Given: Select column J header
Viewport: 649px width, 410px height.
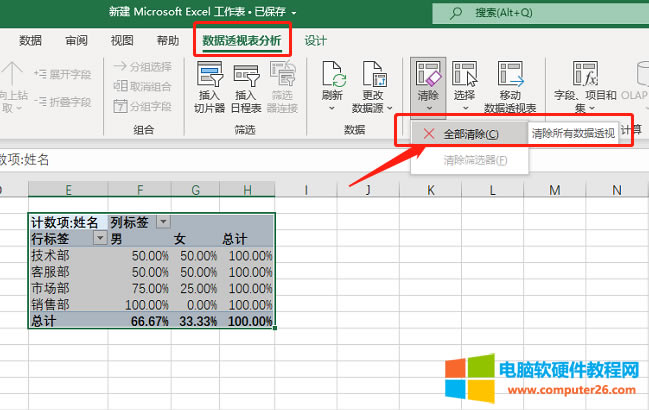Looking at the screenshot, I should pos(368,190).
